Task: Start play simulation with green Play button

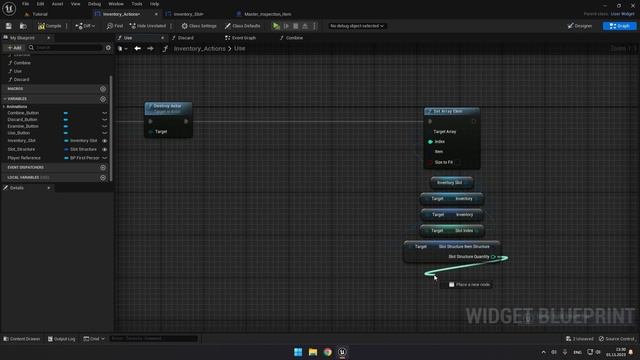Action: [x=276, y=26]
